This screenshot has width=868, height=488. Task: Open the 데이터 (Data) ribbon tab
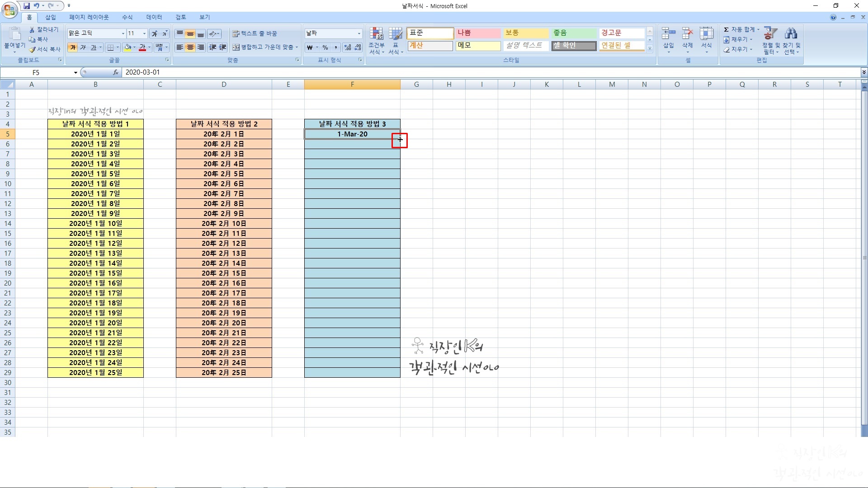point(154,17)
